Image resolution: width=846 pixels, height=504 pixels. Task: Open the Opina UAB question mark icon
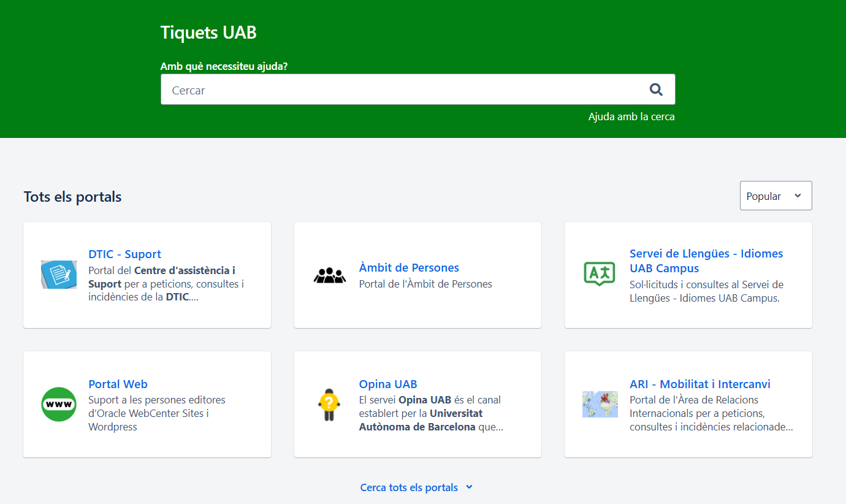point(329,404)
